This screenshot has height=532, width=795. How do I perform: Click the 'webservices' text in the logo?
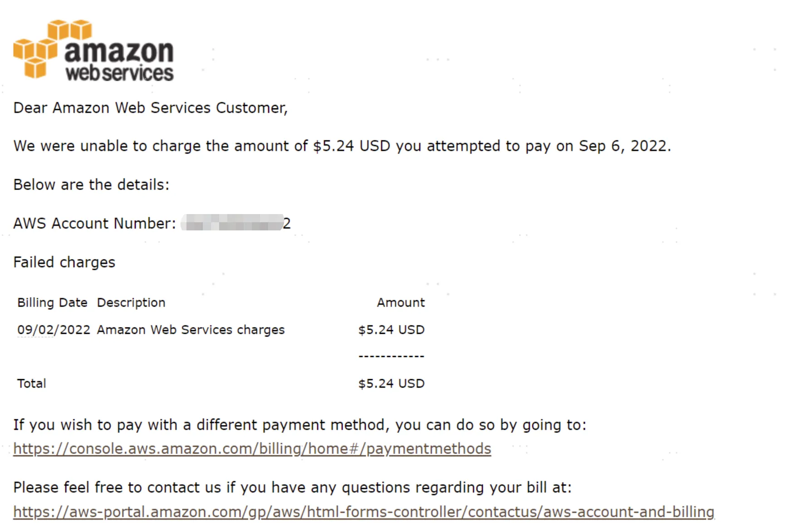coord(119,73)
